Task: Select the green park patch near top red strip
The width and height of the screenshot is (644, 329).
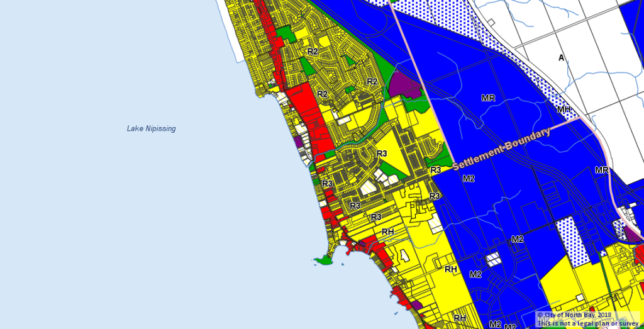Action: point(287,34)
